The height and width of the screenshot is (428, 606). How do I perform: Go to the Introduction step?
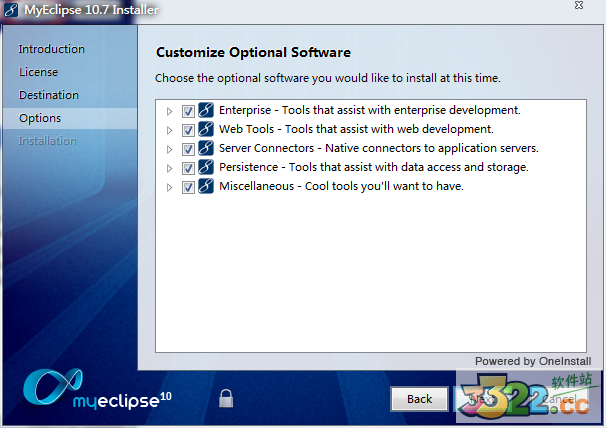coord(52,49)
